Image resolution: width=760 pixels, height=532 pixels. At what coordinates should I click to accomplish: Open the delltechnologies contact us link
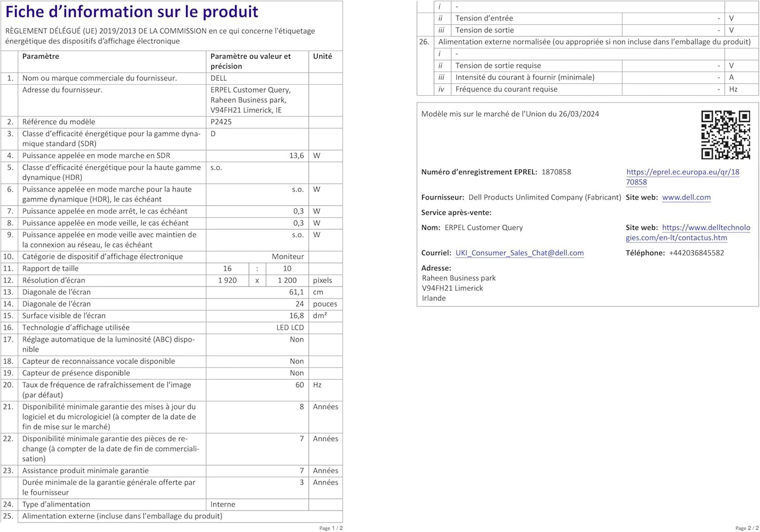[x=688, y=232]
